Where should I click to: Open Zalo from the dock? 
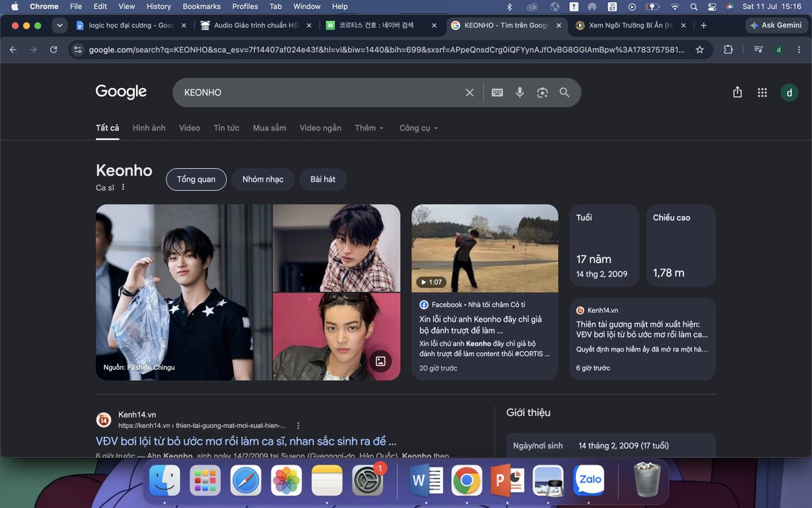(x=589, y=480)
